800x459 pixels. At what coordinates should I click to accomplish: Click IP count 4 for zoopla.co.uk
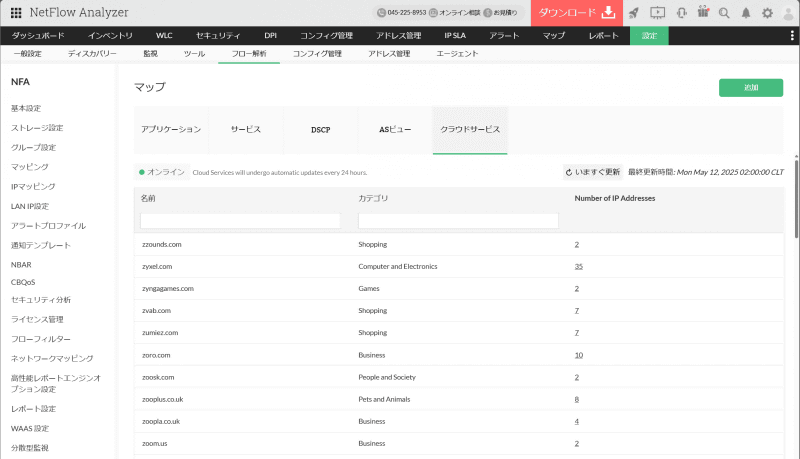[577, 421]
